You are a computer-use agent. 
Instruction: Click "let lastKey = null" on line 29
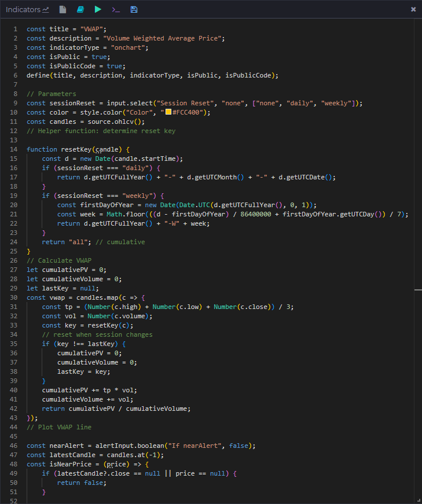61,288
